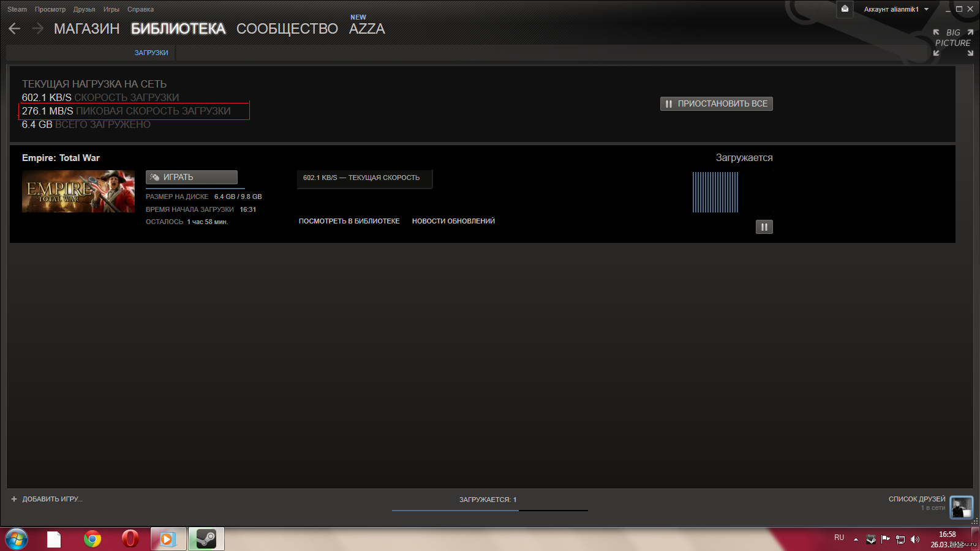
Task: Click the 6.4 GB / 9.8 GB disk size
Action: click(x=238, y=197)
